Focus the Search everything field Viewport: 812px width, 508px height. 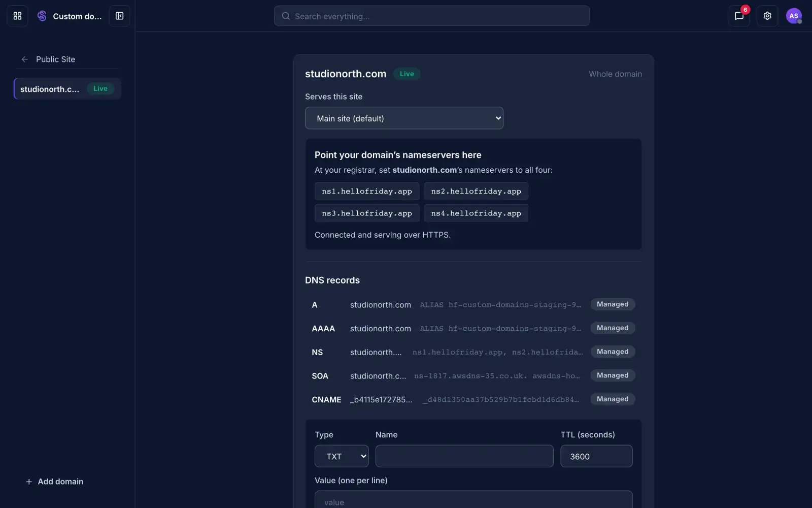[x=432, y=16]
